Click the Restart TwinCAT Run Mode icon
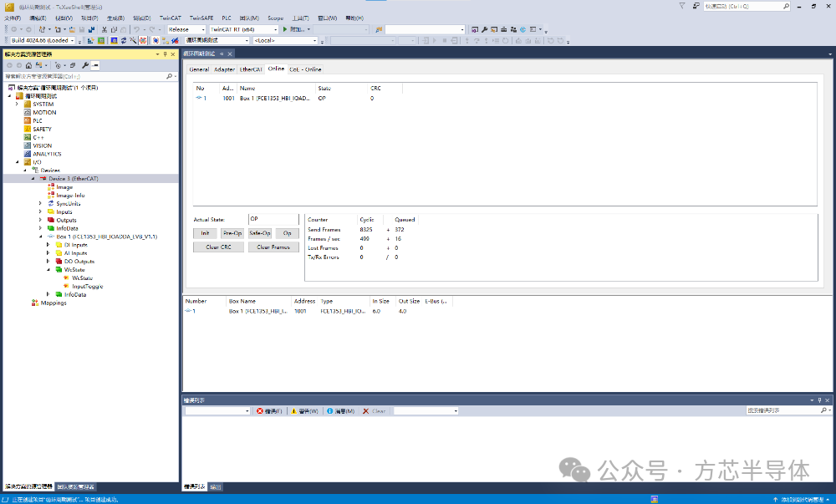Viewport: 836px width, 504px height. coord(101,40)
